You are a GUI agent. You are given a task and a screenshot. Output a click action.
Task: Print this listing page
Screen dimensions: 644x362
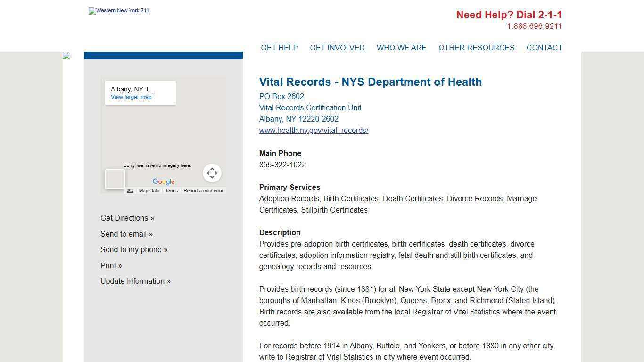(111, 266)
